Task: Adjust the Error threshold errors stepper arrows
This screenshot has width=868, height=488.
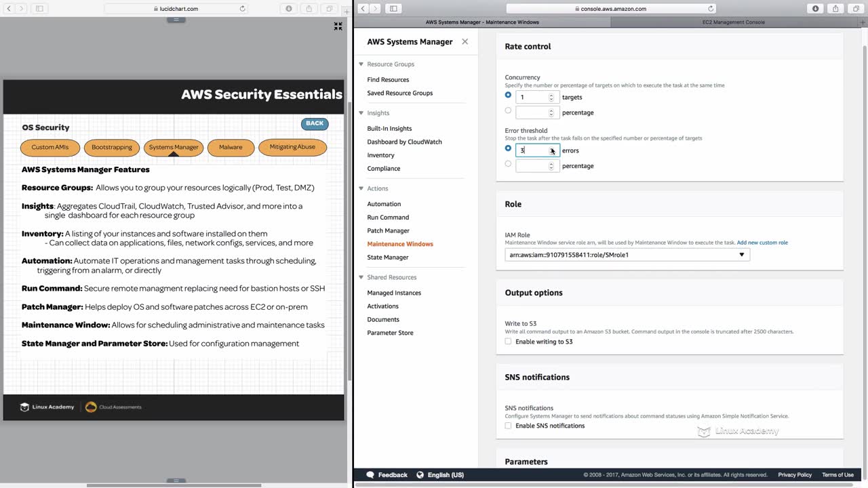Action: [x=551, y=150]
